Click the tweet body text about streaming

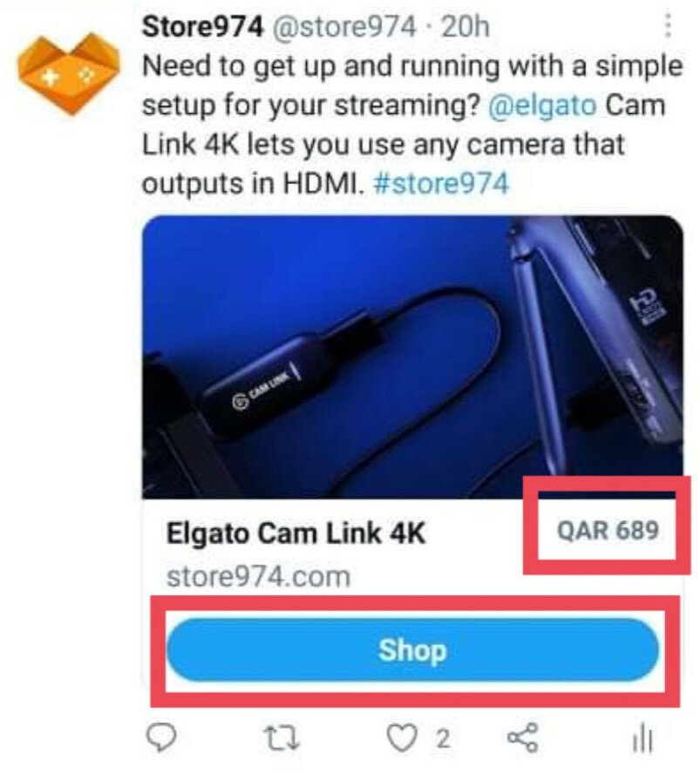coord(412,125)
